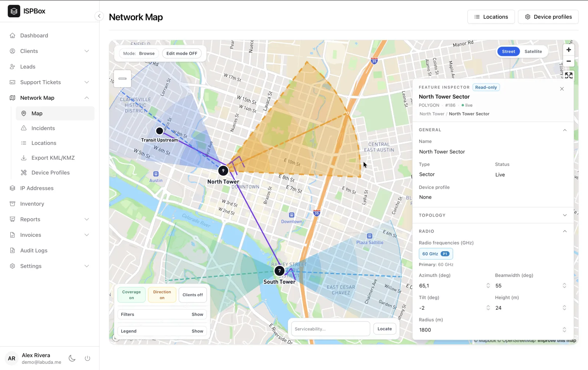Click the power logout icon

pyautogui.click(x=87, y=358)
